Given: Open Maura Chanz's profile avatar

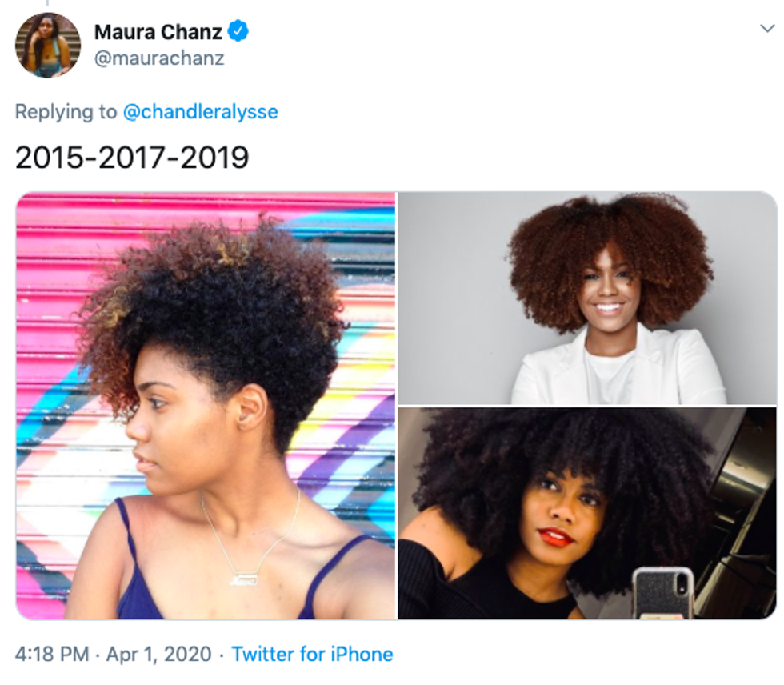Looking at the screenshot, I should (47, 45).
